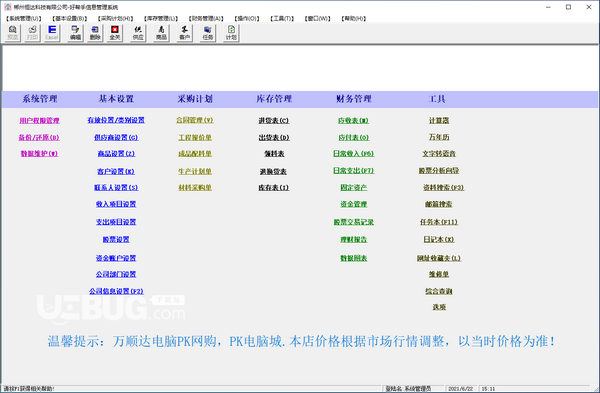Image resolution: width=600 pixels, height=393 pixels.
Task: Open the 用户权限管理 link
Action: 39,121
